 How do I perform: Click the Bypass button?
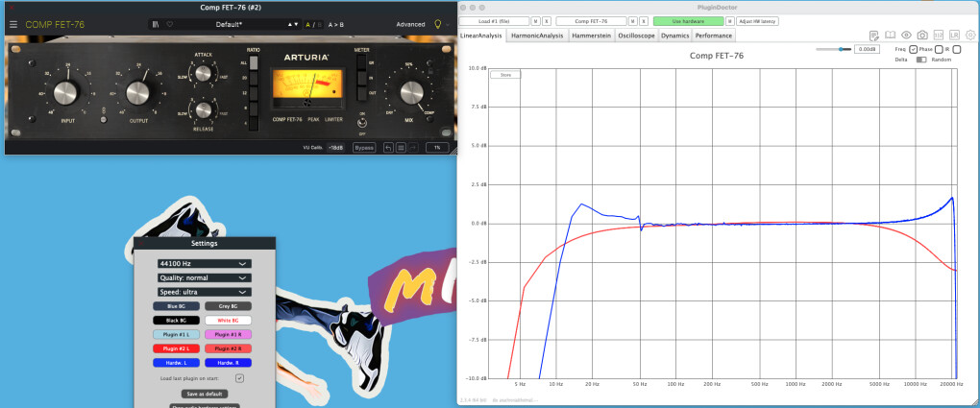[x=364, y=148]
